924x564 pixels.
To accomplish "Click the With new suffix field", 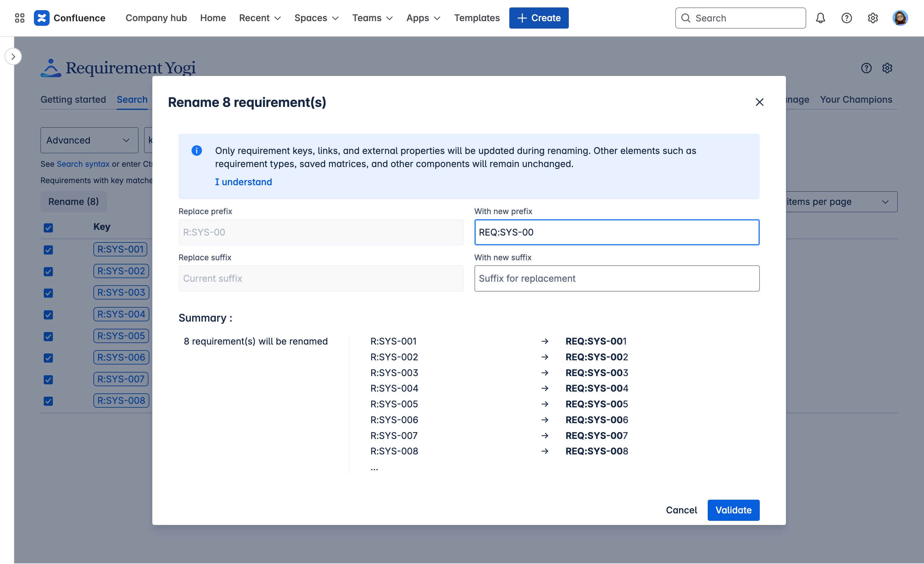I will (x=616, y=278).
